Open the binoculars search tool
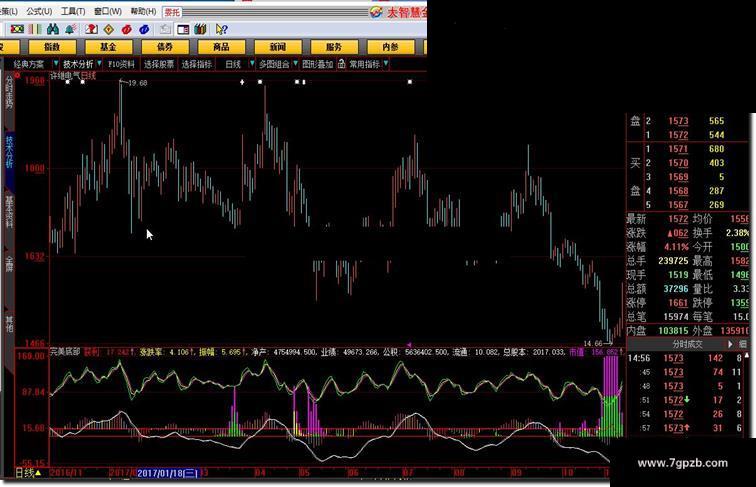Viewport: 756px width, 487px height. click(x=53, y=29)
